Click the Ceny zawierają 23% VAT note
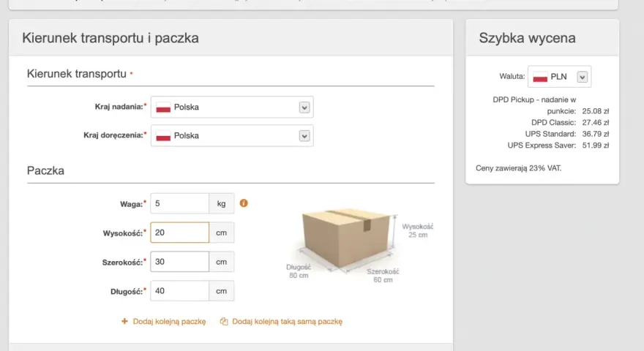644x351 pixels. coord(518,168)
